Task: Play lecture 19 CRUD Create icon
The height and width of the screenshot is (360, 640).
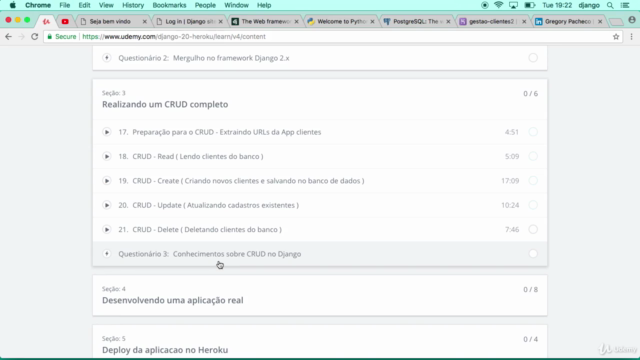Action: 107,181
